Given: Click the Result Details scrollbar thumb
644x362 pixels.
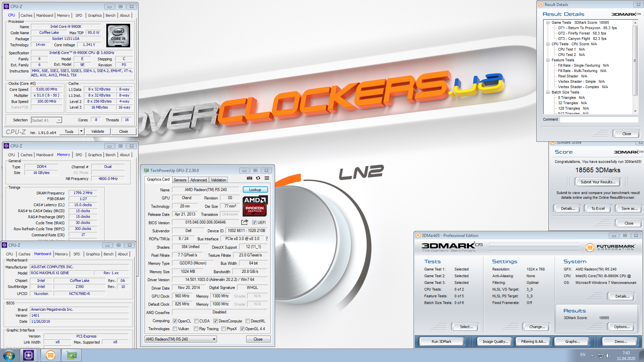Looking at the screenshot, I should point(635,60).
